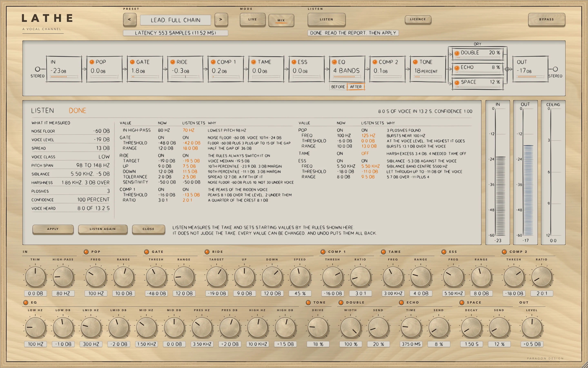Click the RIDE section power light above knobs

pyautogui.click(x=207, y=252)
